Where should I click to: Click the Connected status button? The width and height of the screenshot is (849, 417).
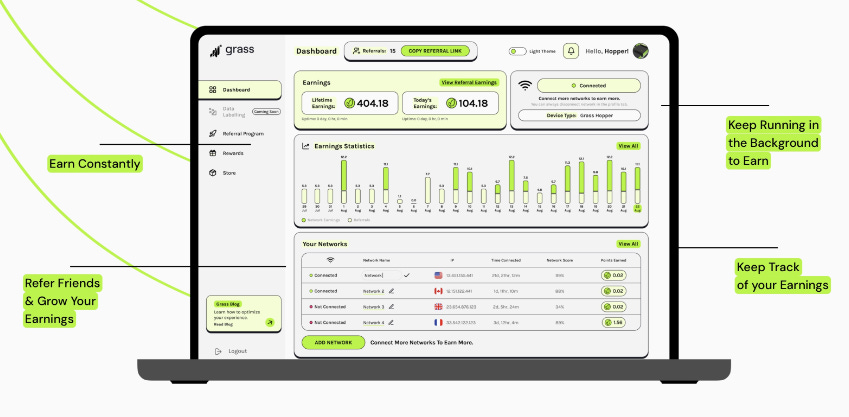[x=589, y=86]
